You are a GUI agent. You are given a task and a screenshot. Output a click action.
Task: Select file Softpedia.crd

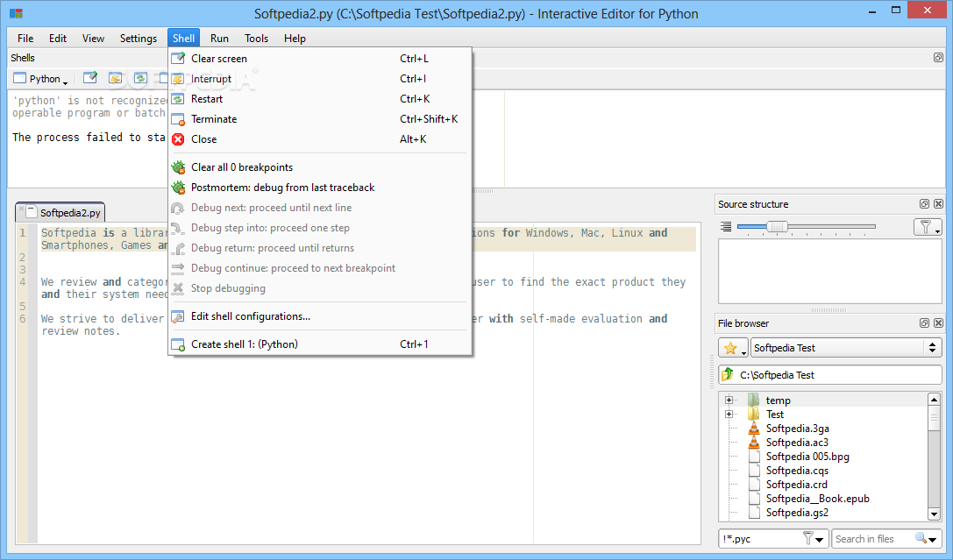(796, 484)
